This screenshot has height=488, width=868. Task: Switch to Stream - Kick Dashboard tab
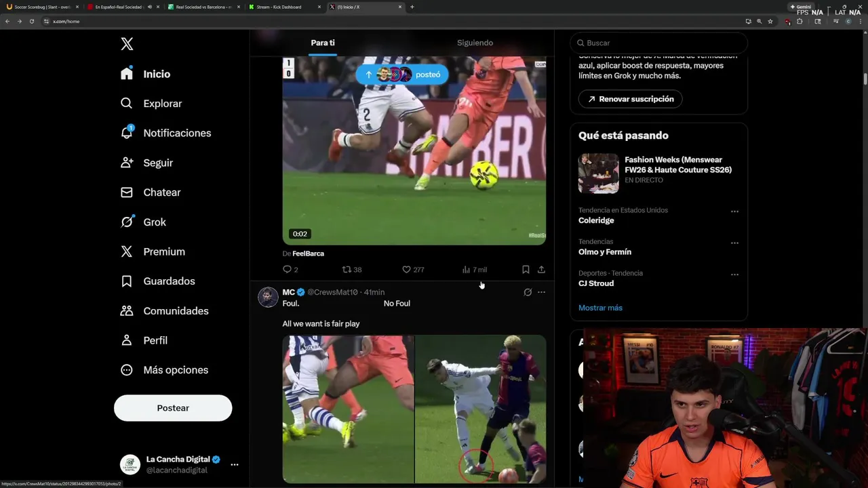click(283, 7)
